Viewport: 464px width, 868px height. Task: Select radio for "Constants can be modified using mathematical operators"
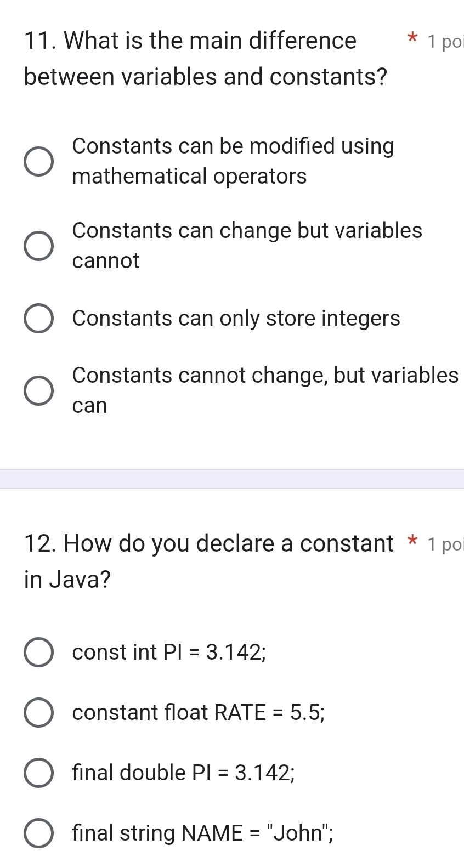[39, 162]
